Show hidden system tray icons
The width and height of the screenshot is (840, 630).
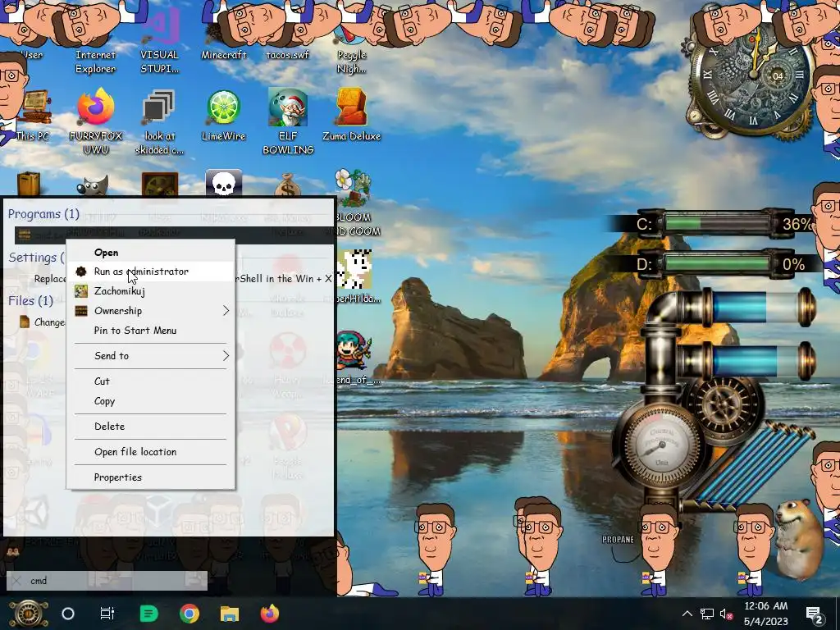click(x=687, y=614)
